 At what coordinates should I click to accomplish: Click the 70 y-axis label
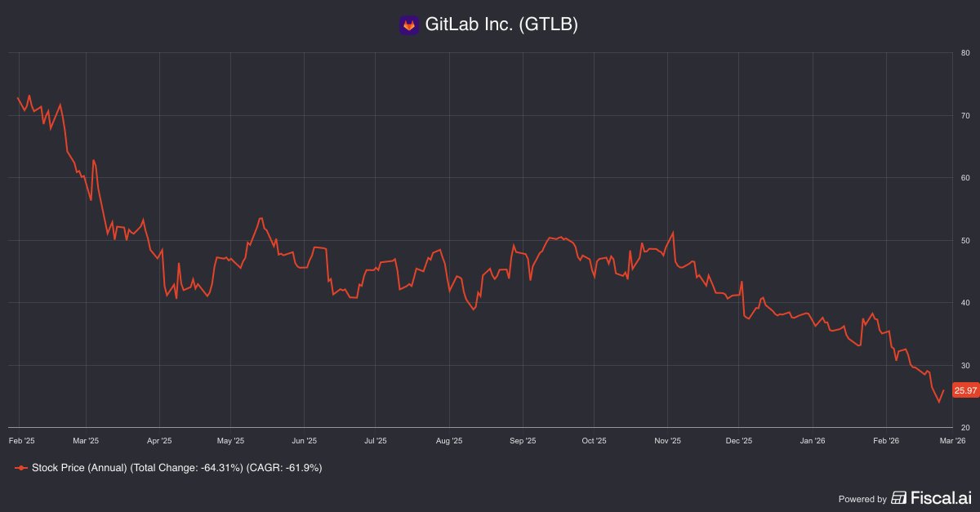[965, 116]
